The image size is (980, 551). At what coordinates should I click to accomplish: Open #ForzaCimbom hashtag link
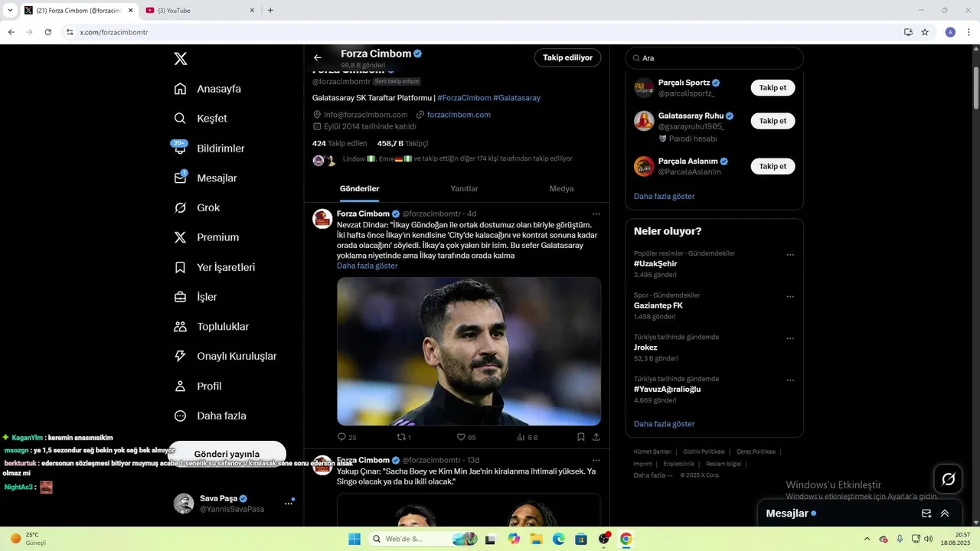(464, 98)
